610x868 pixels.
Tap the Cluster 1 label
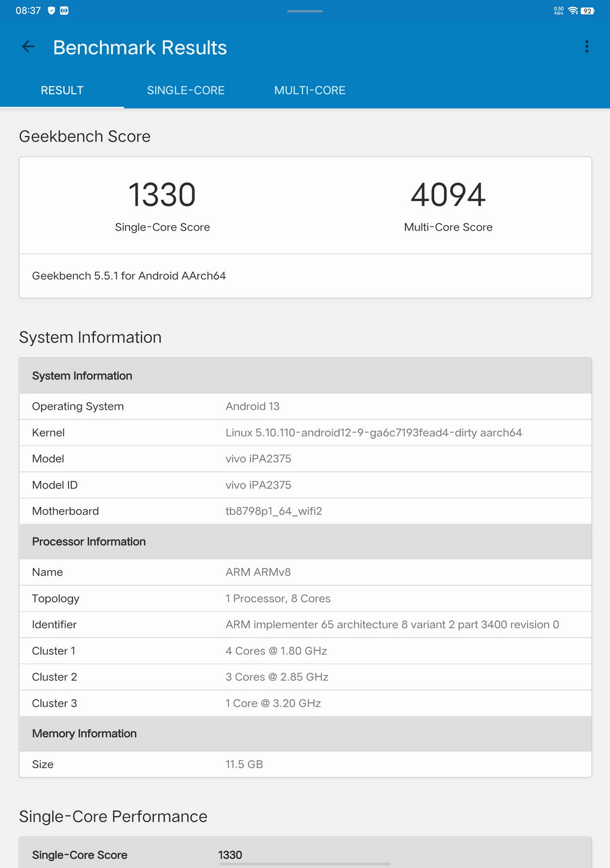54,651
